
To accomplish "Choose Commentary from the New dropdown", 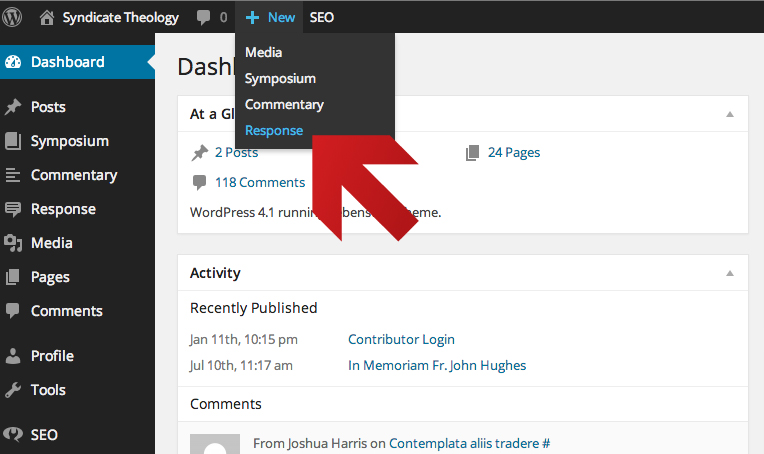I will (284, 105).
